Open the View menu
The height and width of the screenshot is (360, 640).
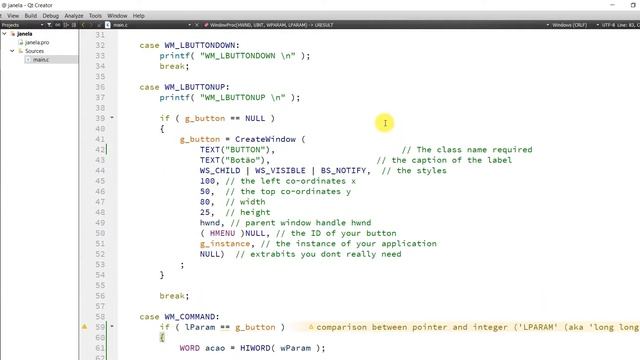coord(13,16)
